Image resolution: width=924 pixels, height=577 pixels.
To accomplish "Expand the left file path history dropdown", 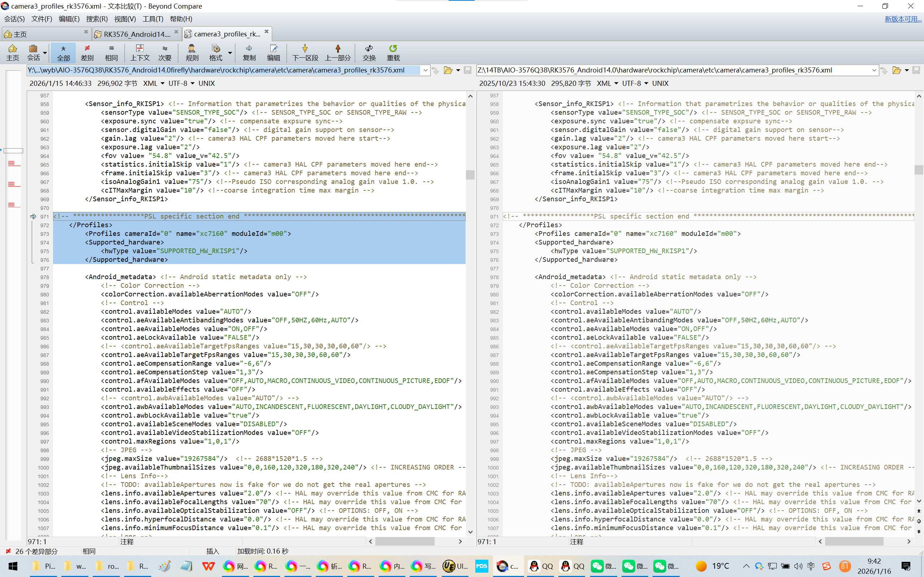I will 425,70.
